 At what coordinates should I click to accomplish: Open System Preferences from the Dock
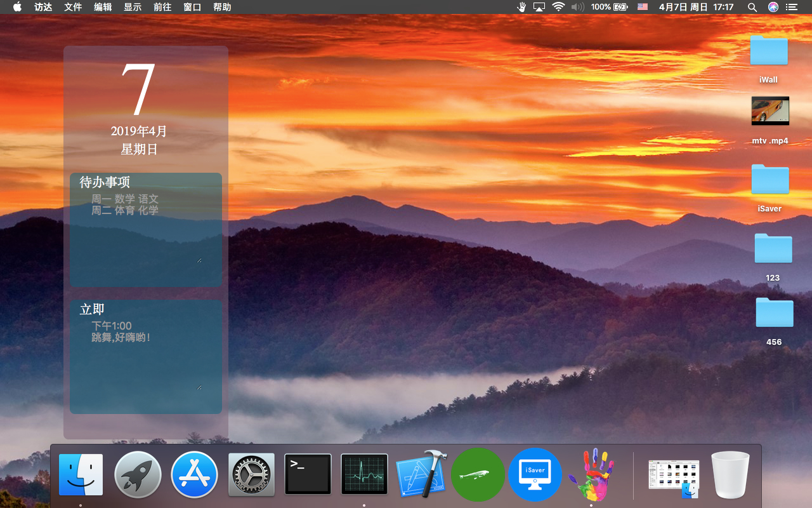(x=251, y=474)
